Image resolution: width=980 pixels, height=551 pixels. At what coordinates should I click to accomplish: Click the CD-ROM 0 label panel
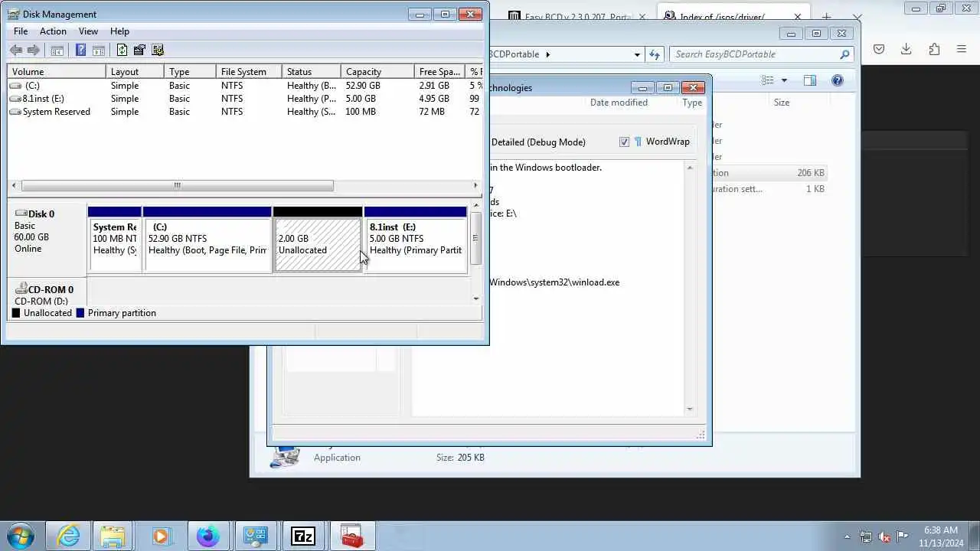(47, 292)
